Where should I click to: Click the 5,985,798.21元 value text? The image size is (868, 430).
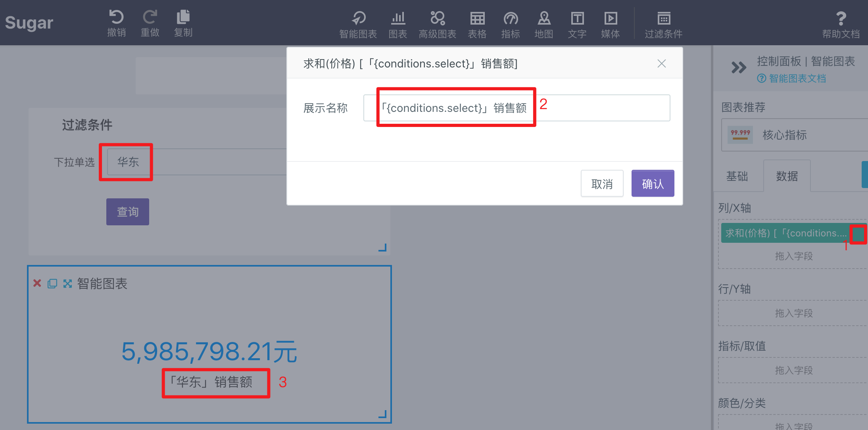coord(209,352)
